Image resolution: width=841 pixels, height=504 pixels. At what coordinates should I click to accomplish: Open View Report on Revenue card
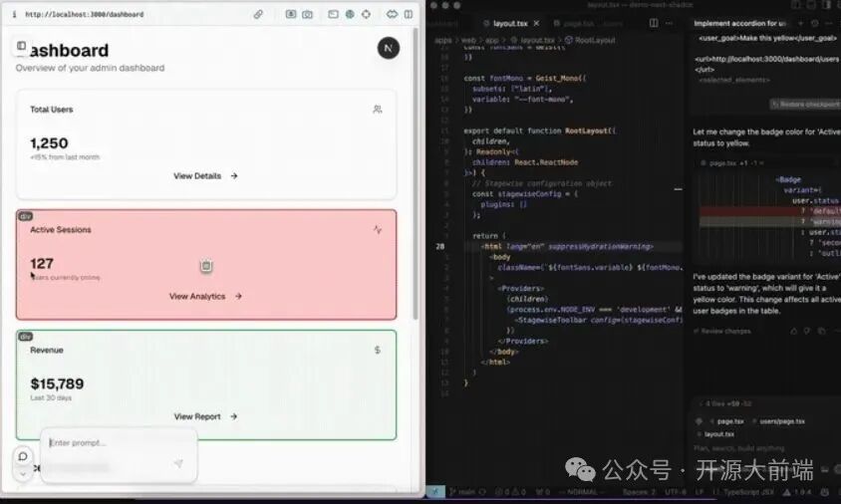click(x=205, y=416)
